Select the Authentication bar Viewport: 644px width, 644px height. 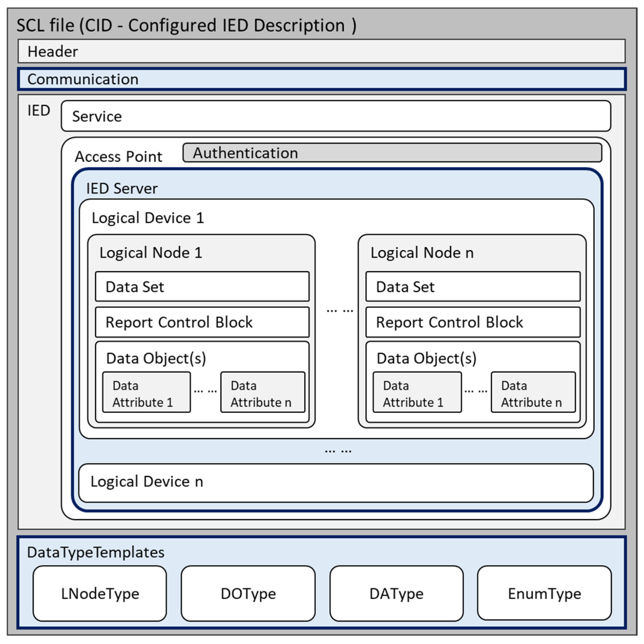click(392, 153)
